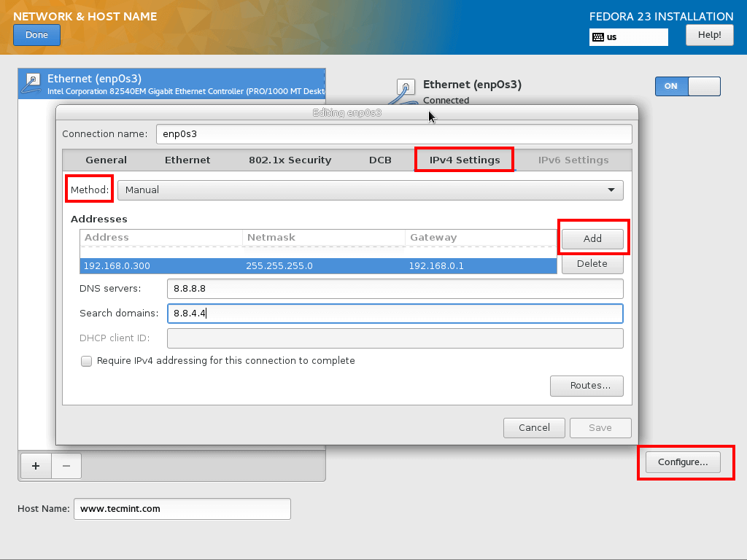Toggle the Ethernet ON/OFF switch
747x560 pixels.
click(x=687, y=86)
